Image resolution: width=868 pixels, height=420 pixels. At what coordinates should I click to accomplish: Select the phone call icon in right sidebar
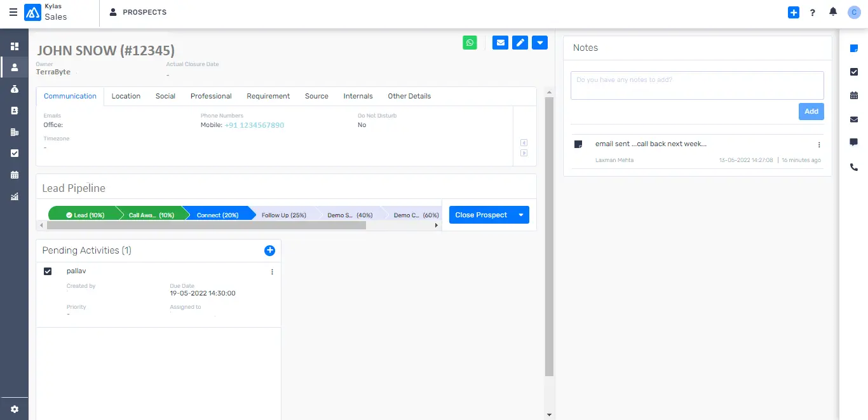coord(853,167)
